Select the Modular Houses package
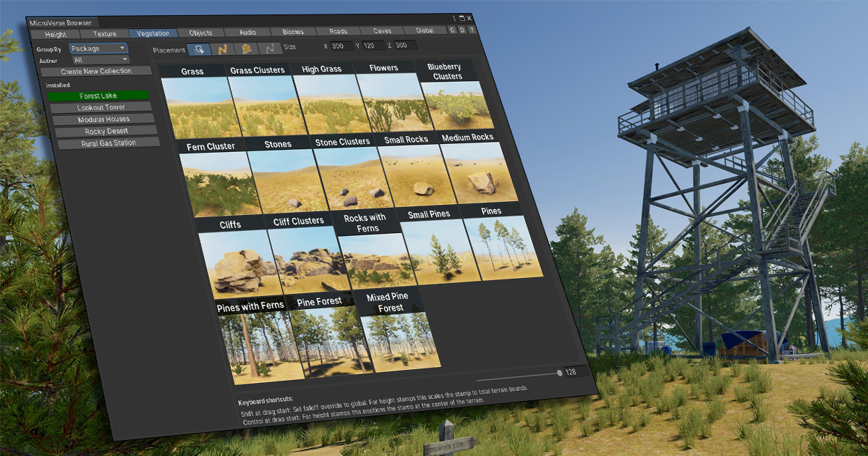 [x=104, y=119]
